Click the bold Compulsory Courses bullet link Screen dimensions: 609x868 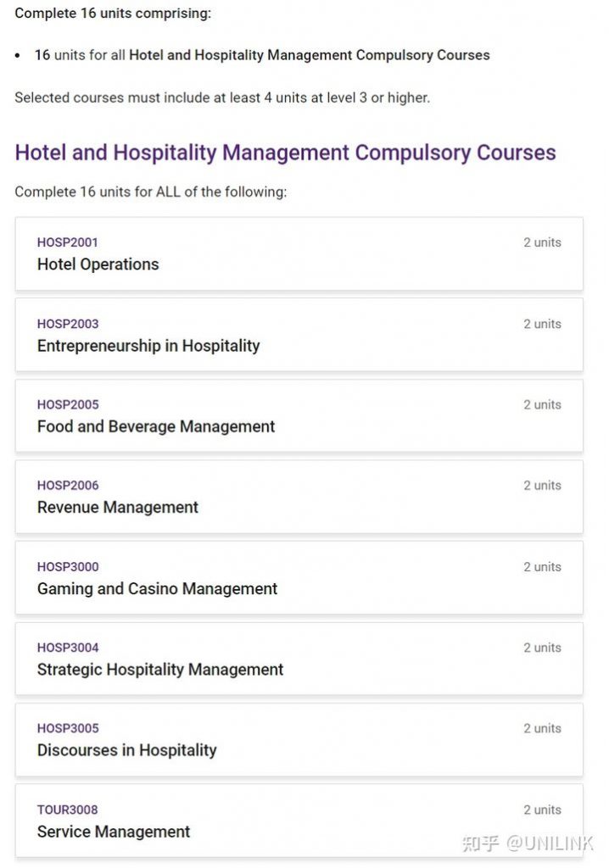click(x=310, y=55)
